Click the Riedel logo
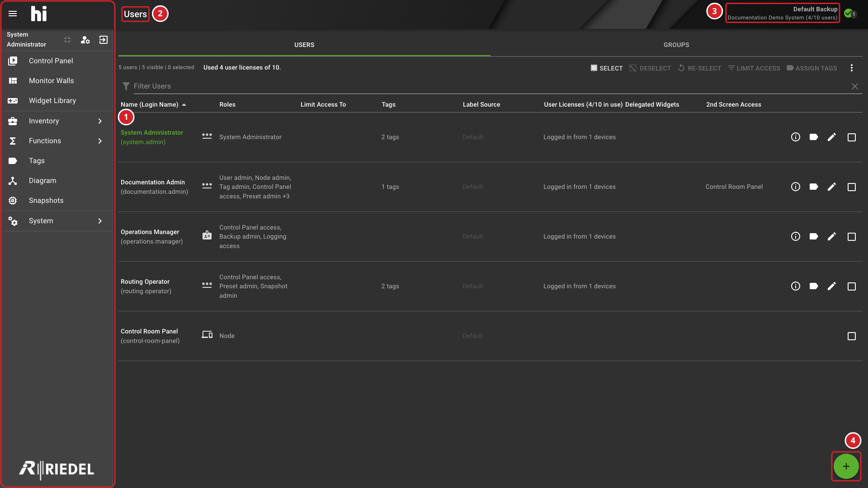Screen dimensions: 868x488 57,469
